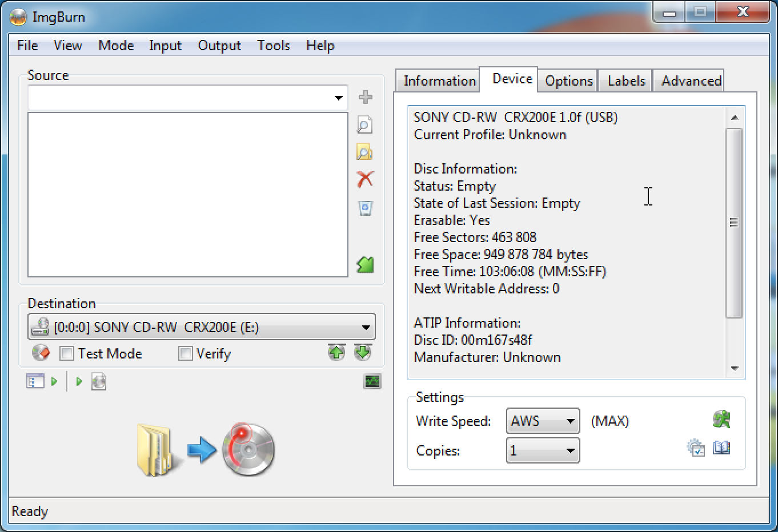Click the large folder-to-disc Build button
The image size is (778, 532).
coord(206,450)
